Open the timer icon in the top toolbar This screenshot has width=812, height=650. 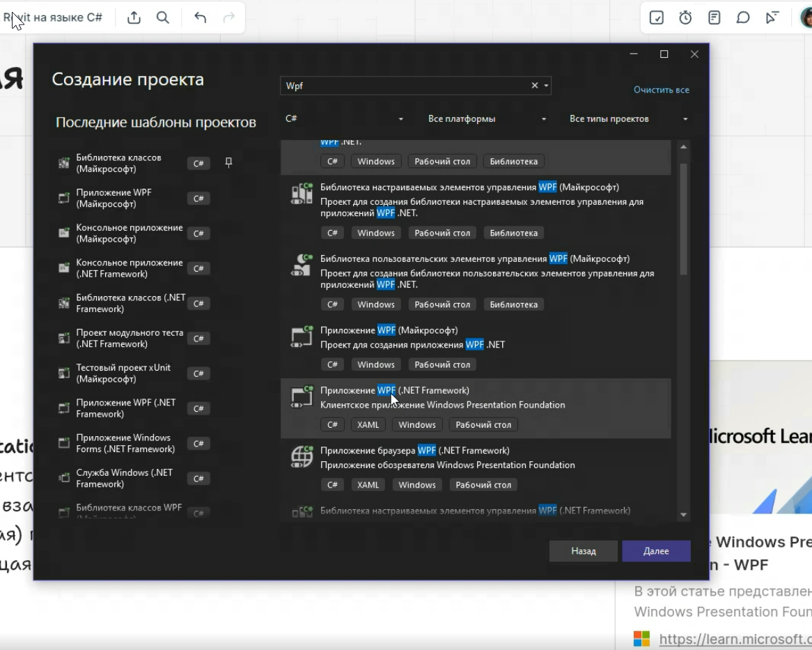click(685, 17)
